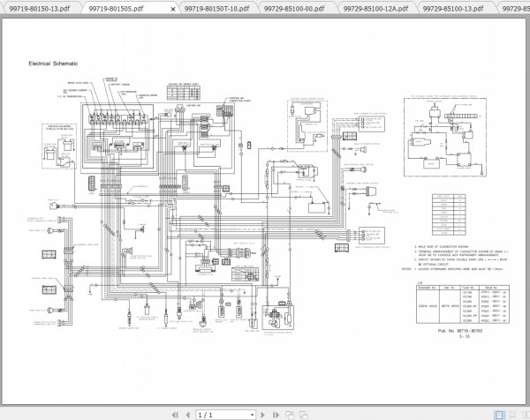This screenshot has height=420, width=530.
Task: Enable single page layout view
Action: coord(499,415)
